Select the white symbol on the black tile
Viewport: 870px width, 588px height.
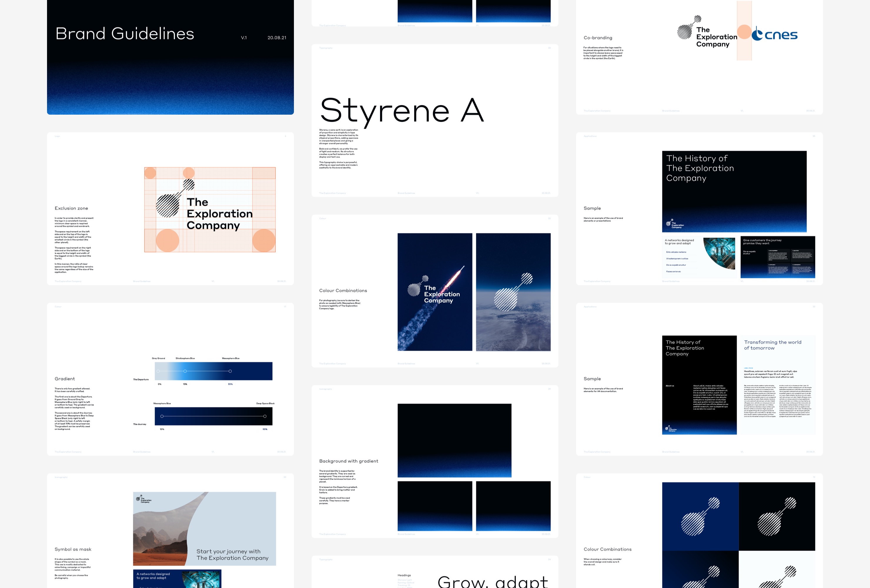pos(777,516)
